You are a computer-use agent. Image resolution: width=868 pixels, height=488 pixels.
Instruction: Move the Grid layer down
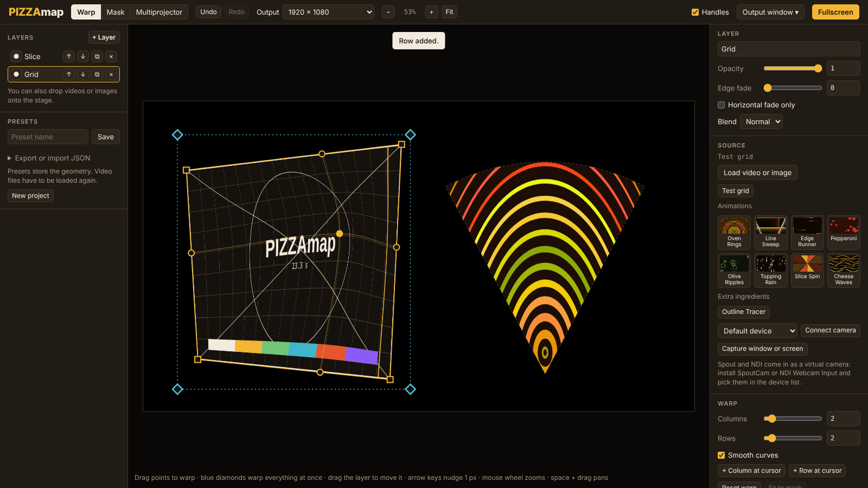tap(83, 74)
